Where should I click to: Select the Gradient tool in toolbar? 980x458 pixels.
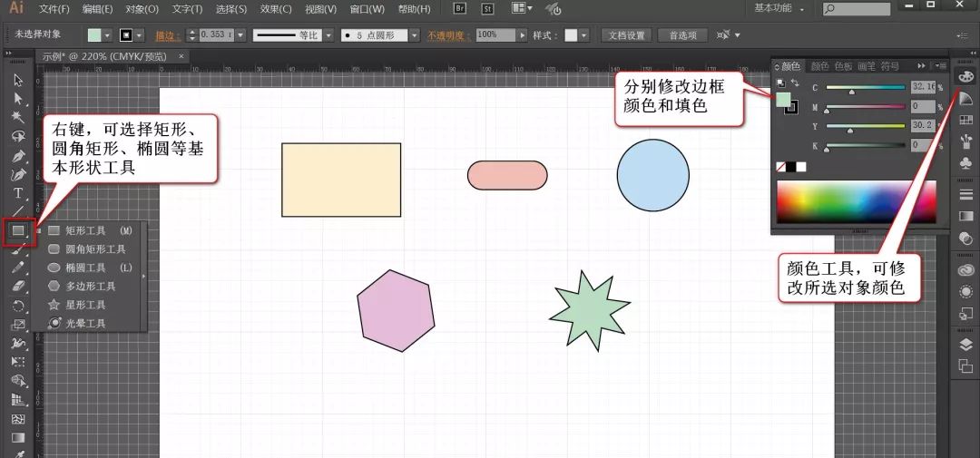pyautogui.click(x=18, y=437)
